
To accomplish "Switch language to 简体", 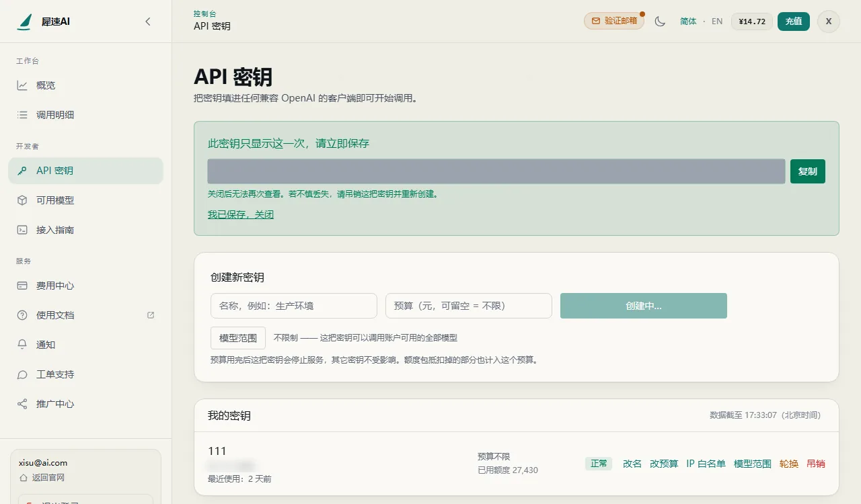I will coord(688,22).
